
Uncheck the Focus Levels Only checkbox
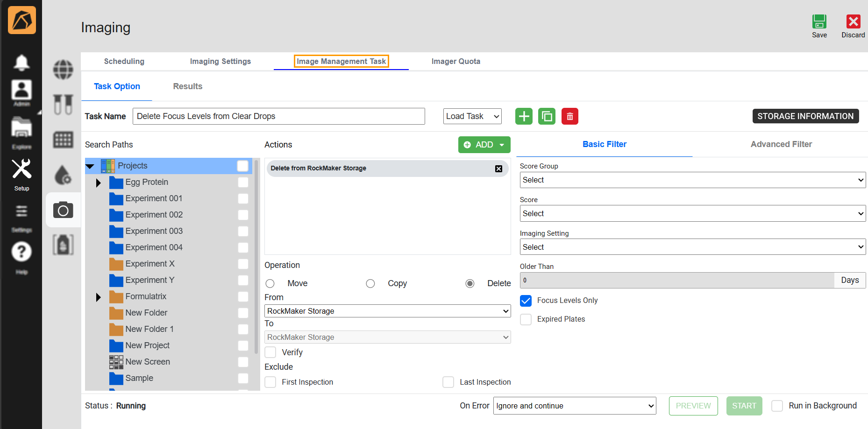point(526,301)
